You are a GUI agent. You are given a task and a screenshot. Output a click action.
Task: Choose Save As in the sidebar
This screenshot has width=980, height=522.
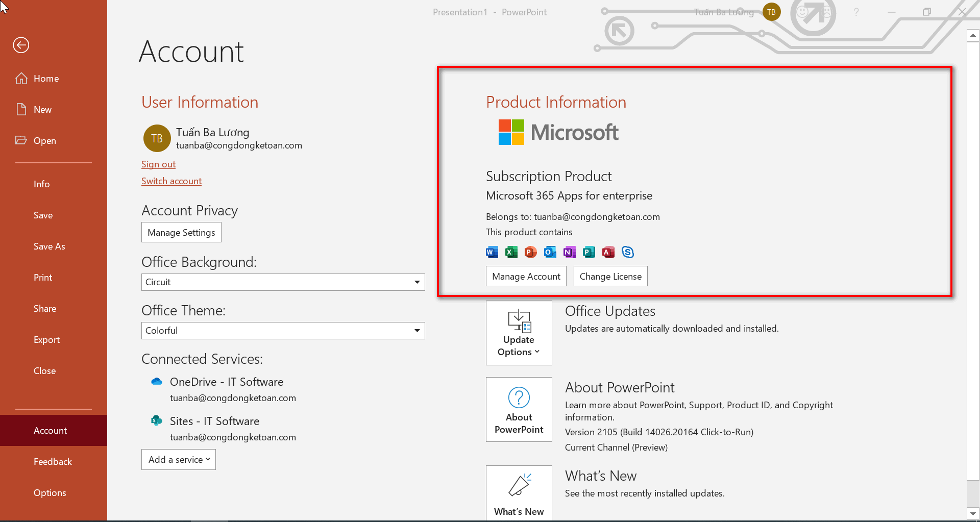[x=54, y=246]
